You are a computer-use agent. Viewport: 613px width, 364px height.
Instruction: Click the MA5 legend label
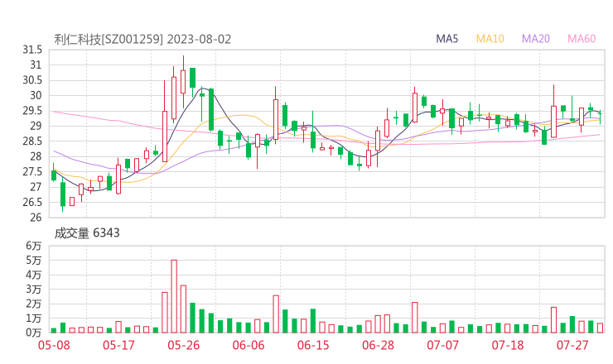446,39
